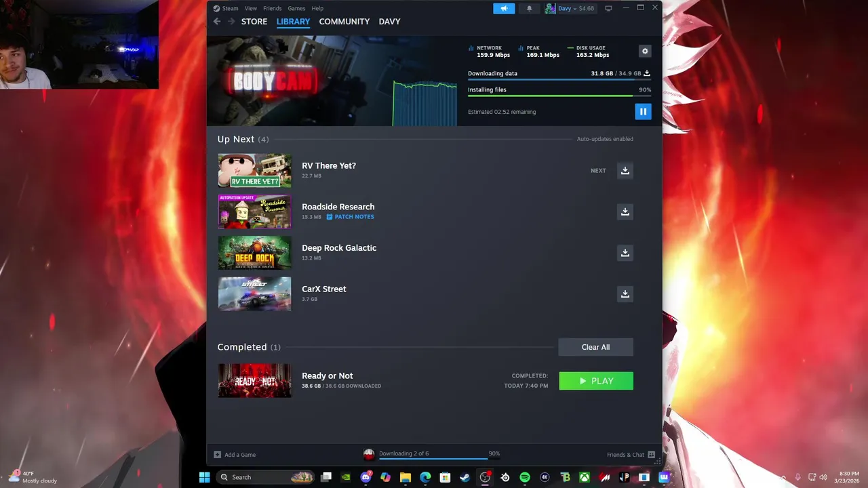Open the View menu
868x488 pixels.
251,8
